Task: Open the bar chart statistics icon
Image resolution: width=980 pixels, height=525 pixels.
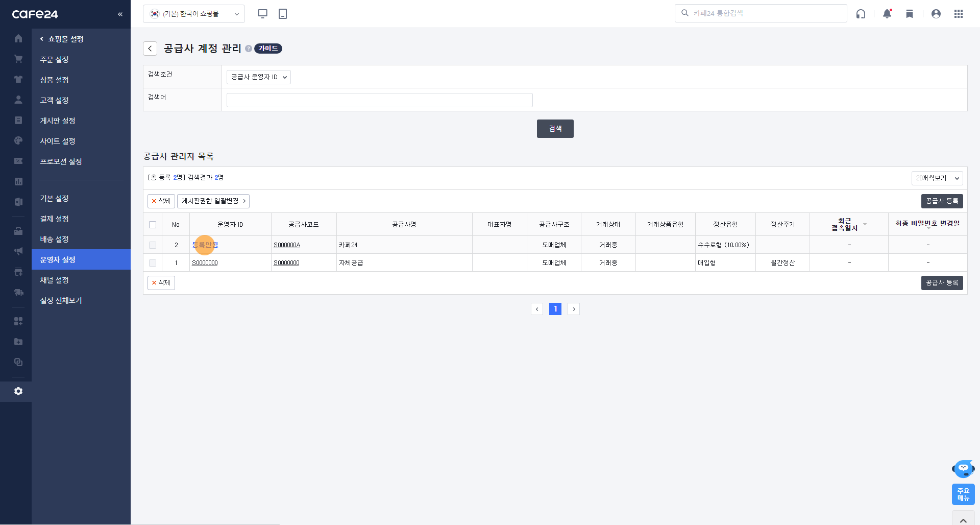Action: click(18, 181)
